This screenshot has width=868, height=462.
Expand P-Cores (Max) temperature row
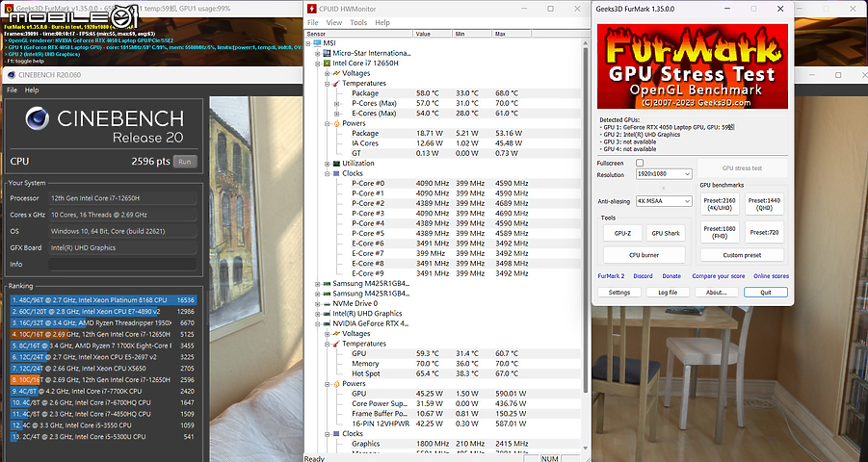point(336,103)
